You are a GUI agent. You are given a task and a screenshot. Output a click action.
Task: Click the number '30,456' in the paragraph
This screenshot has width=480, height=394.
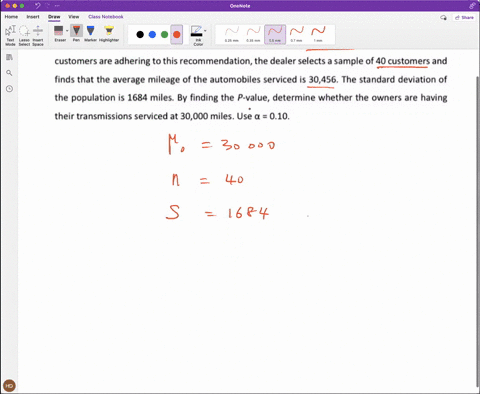coord(323,80)
